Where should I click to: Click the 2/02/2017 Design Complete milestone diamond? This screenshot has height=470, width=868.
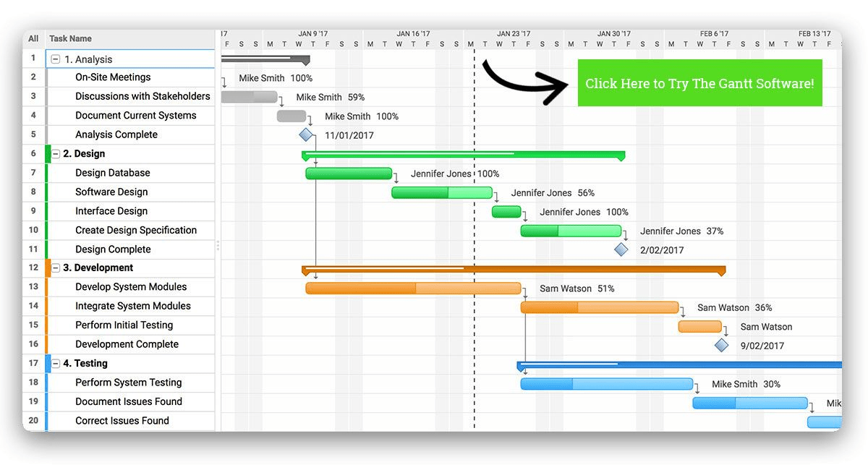(x=621, y=249)
